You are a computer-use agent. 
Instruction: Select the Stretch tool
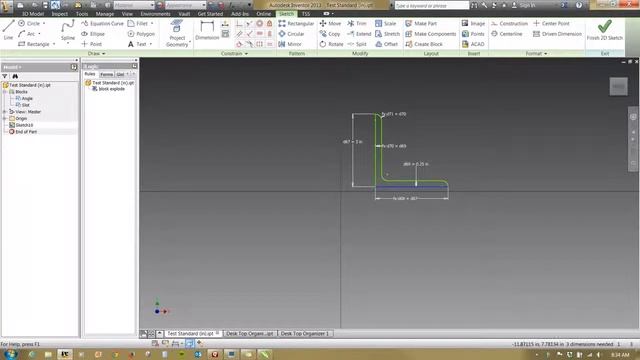click(x=387, y=34)
